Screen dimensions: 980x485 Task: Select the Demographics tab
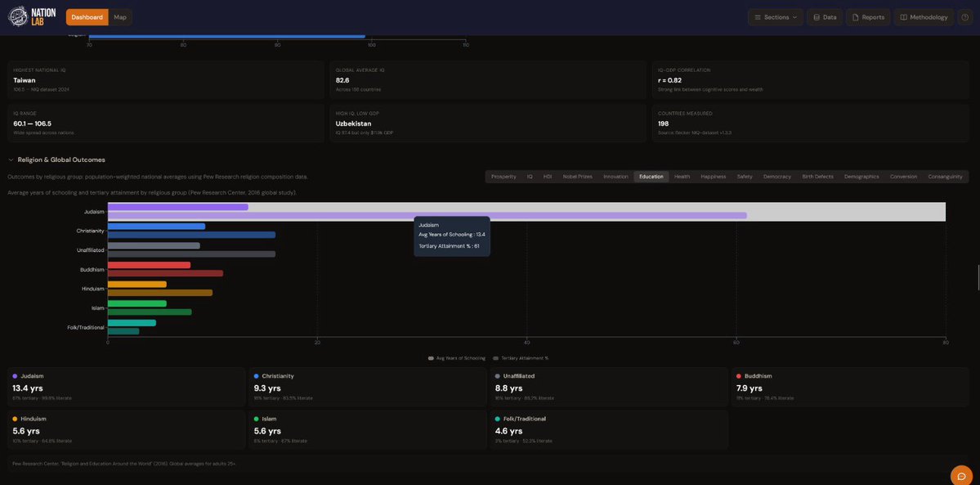[861, 177]
